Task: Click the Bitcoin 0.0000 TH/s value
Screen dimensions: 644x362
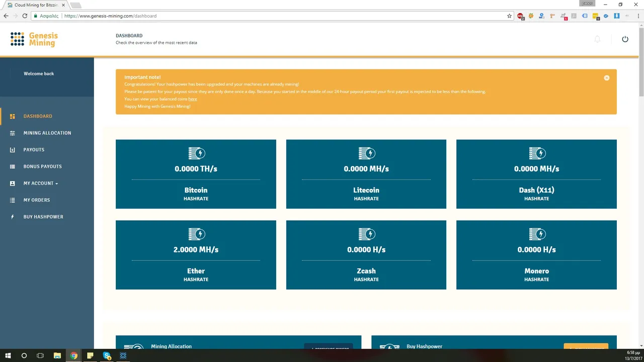Action: pyautogui.click(x=196, y=169)
